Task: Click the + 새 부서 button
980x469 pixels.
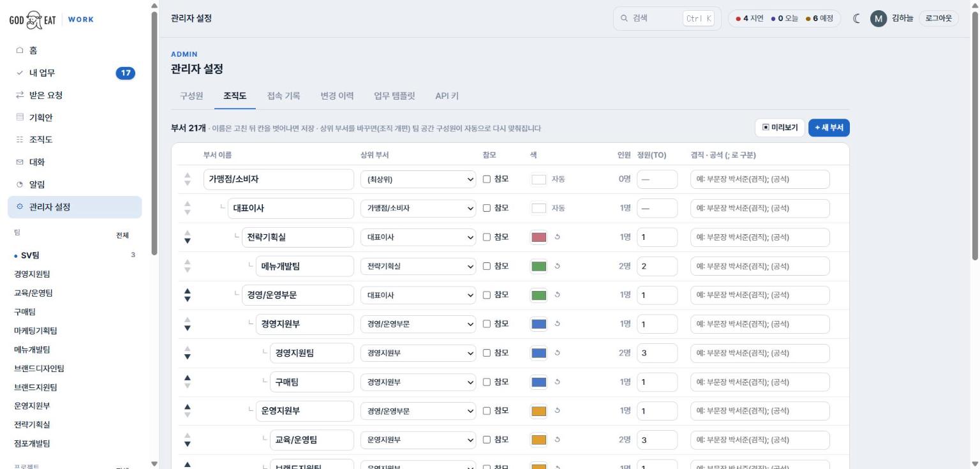Action: 829,128
